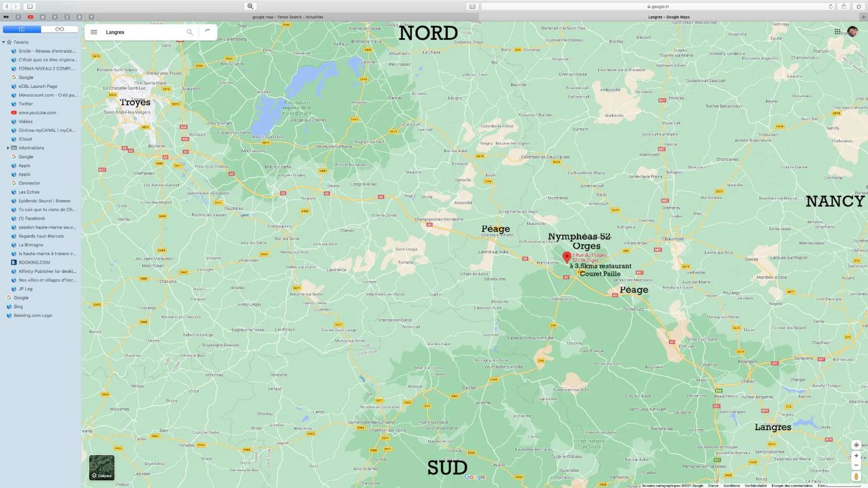Reload the google.fr page
The image size is (868, 488).
pyautogui.click(x=830, y=6)
